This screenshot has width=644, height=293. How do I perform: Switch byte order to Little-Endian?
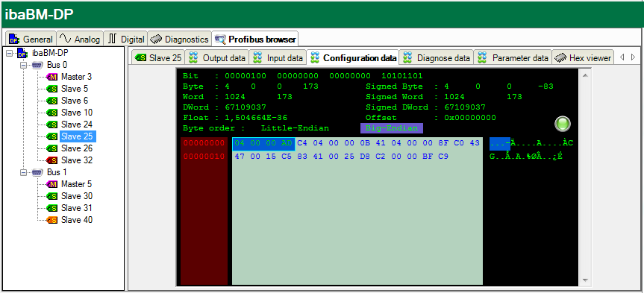295,128
